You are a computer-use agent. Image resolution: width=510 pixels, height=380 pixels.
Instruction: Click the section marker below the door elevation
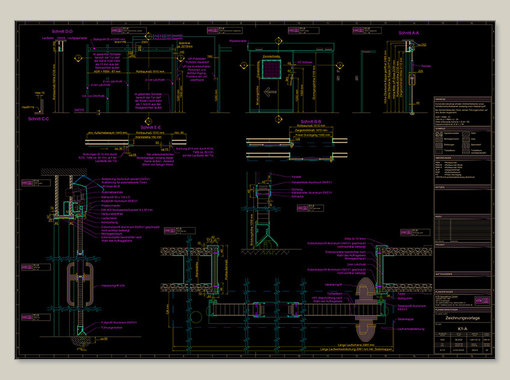[279, 119]
